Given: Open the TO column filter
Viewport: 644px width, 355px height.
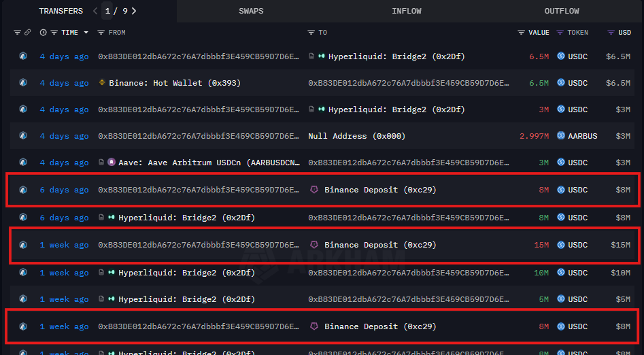Looking at the screenshot, I should (x=311, y=33).
